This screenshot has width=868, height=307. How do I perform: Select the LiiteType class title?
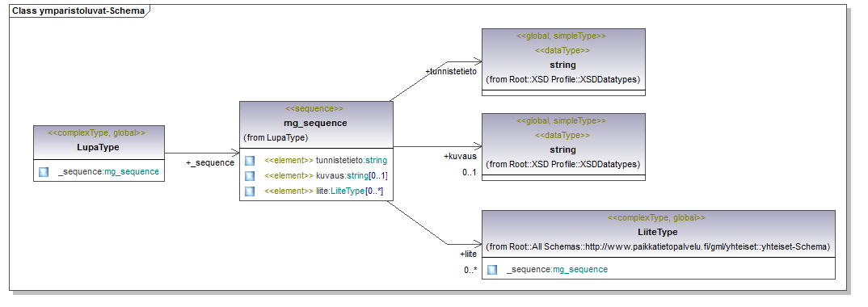[657, 232]
